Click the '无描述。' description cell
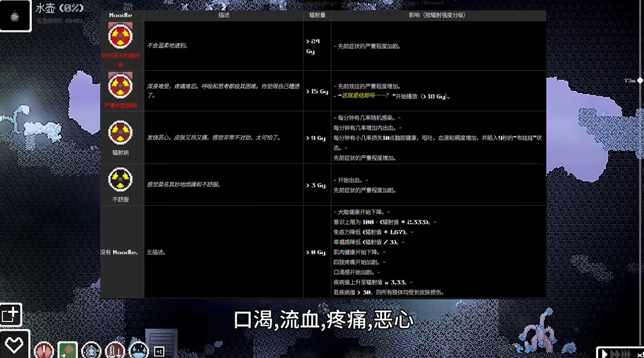This screenshot has height=358, width=644. point(156,252)
